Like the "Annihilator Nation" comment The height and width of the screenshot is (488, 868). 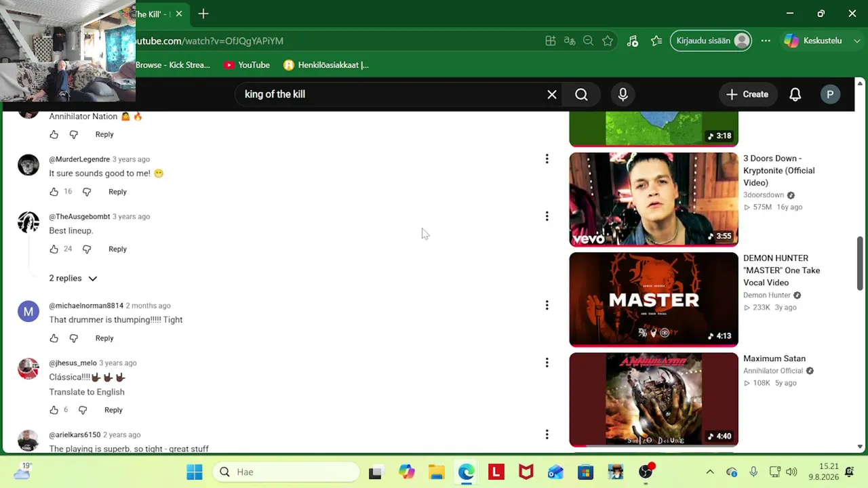(54, 134)
